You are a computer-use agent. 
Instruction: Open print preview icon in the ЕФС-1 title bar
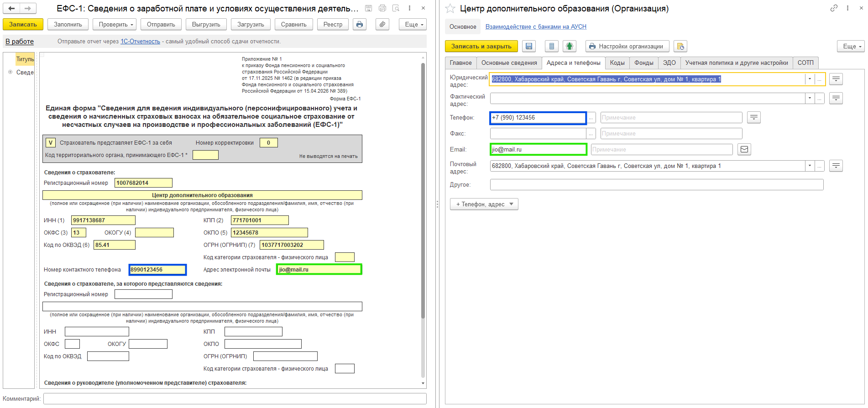pos(396,8)
